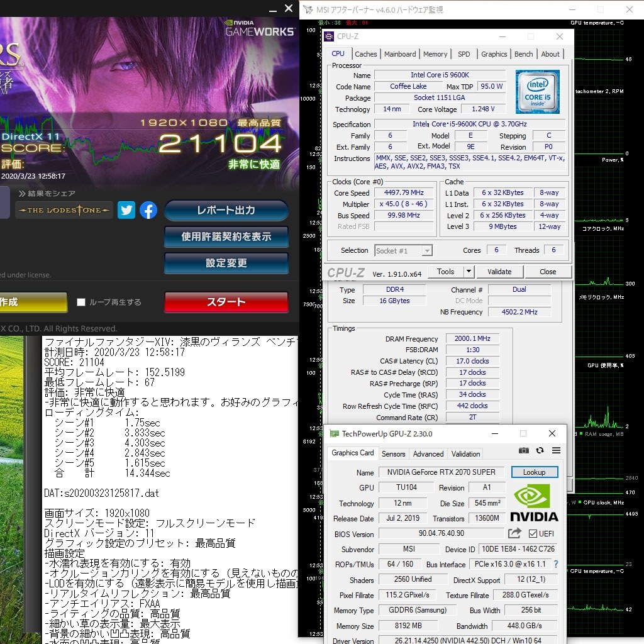Viewport: 644px width, 644px height.
Task: Click the Release Date field in GPU-Z
Action: click(x=403, y=518)
